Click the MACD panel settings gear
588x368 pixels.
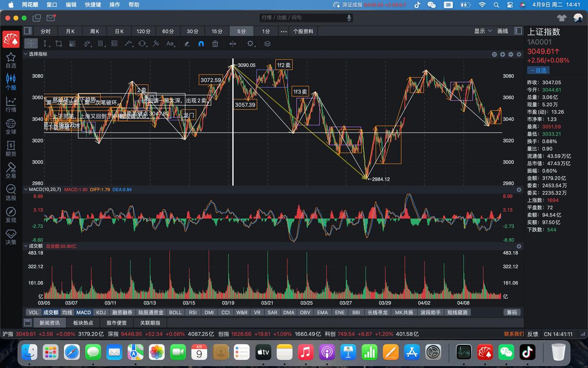coord(519,190)
